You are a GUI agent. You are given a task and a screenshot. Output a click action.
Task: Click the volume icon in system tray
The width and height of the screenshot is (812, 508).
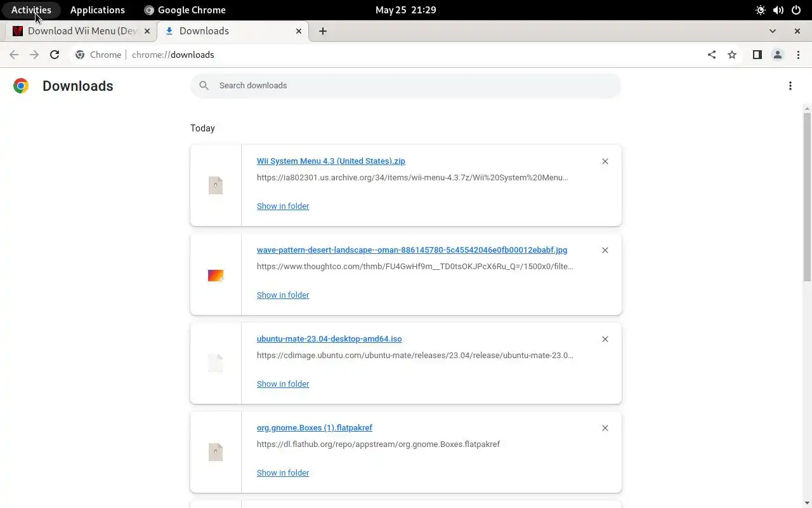[778, 10]
